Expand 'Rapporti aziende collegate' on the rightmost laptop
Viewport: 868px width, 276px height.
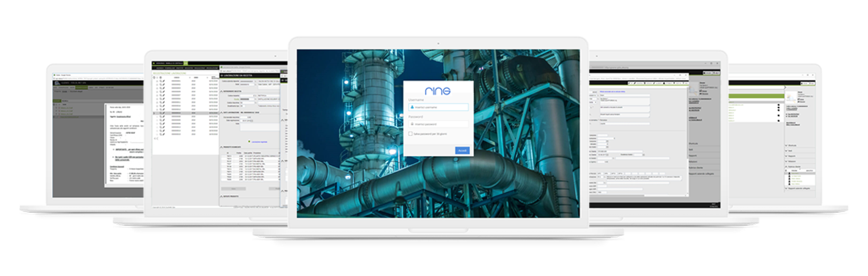[x=800, y=189]
